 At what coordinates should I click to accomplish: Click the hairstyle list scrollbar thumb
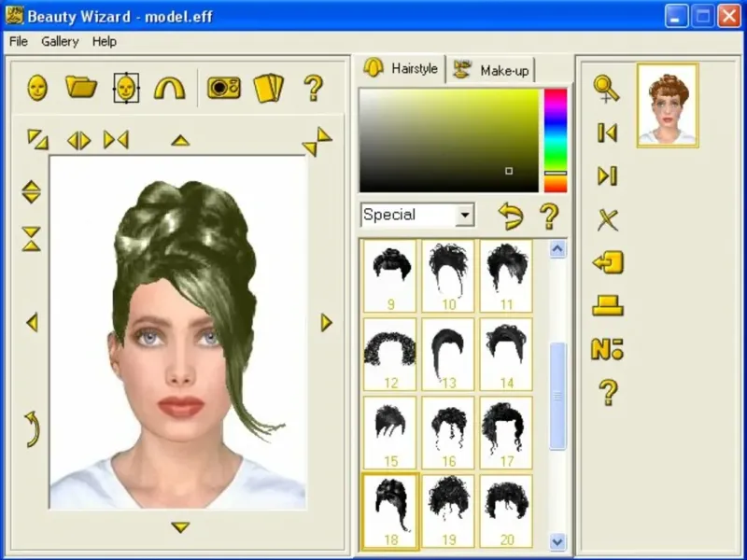557,396
